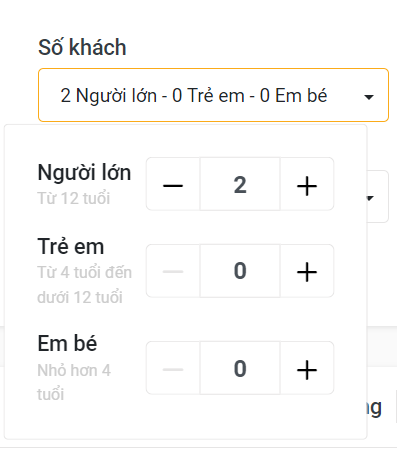Focus the Em bé quantity value 0
This screenshot has height=464, width=397.
point(240,368)
